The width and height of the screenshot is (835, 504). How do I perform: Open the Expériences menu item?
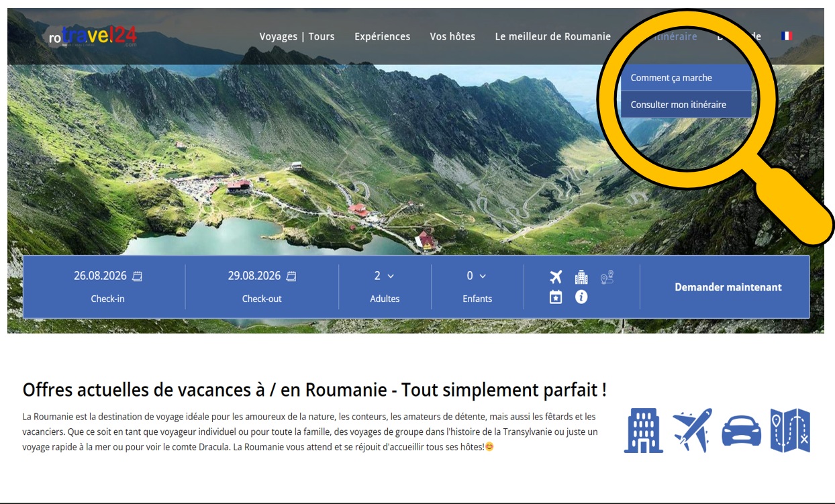[x=382, y=37]
